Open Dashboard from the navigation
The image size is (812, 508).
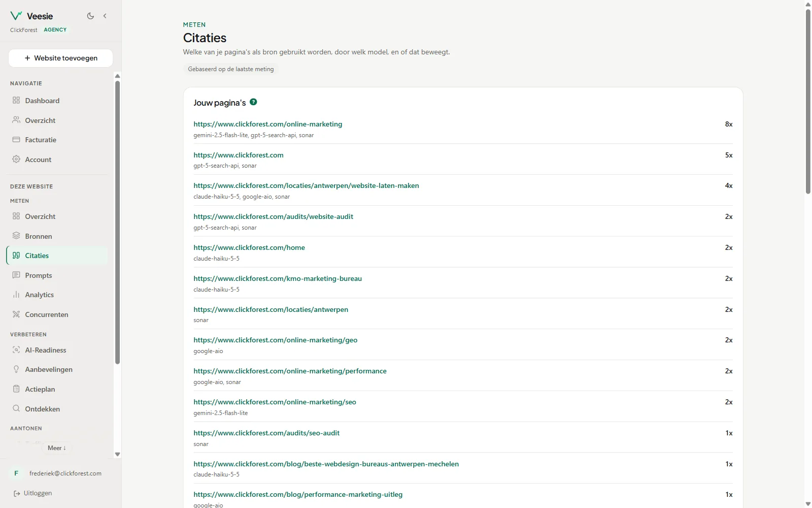pos(57,101)
